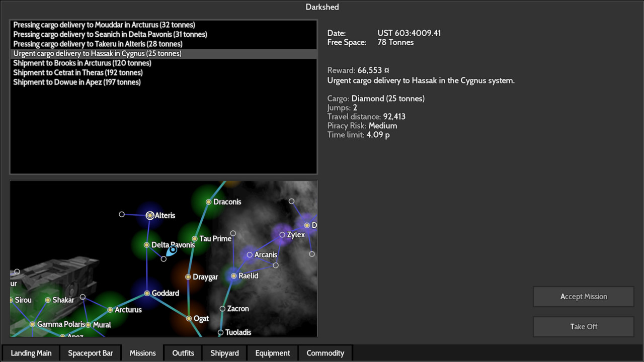Select the Draconis system node
Screen dimensions: 644x362
pos(208,202)
